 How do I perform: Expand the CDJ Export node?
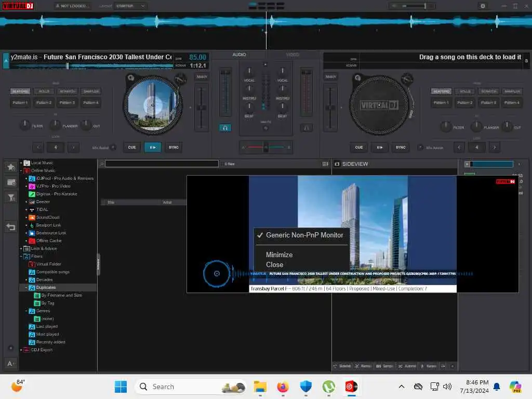(21, 350)
